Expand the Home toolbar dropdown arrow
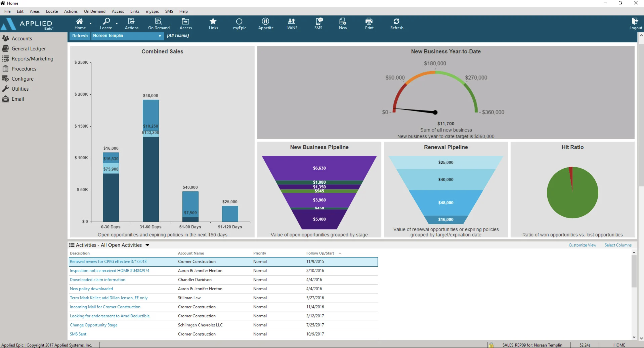Screen dimensions: 644x348 tap(91, 23)
